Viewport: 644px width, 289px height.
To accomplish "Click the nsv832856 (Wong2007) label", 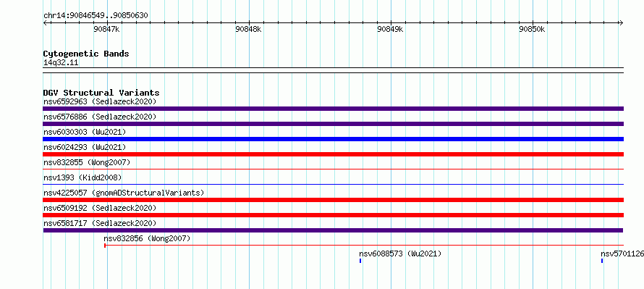I will coord(147,238).
